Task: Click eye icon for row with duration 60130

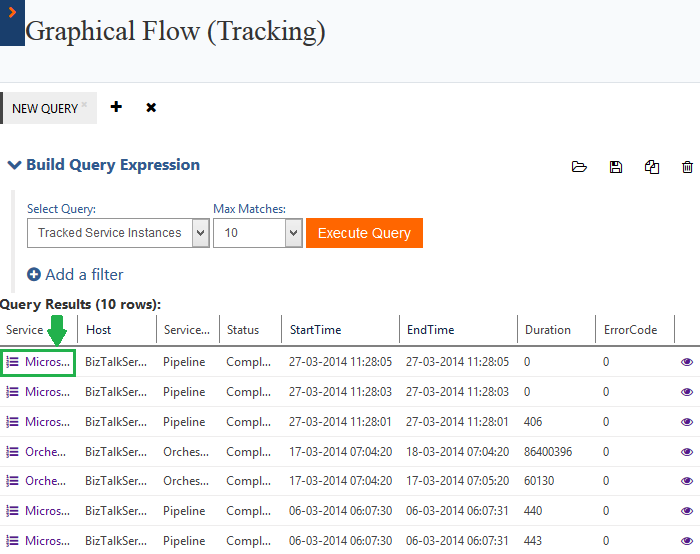Action: pyautogui.click(x=687, y=481)
